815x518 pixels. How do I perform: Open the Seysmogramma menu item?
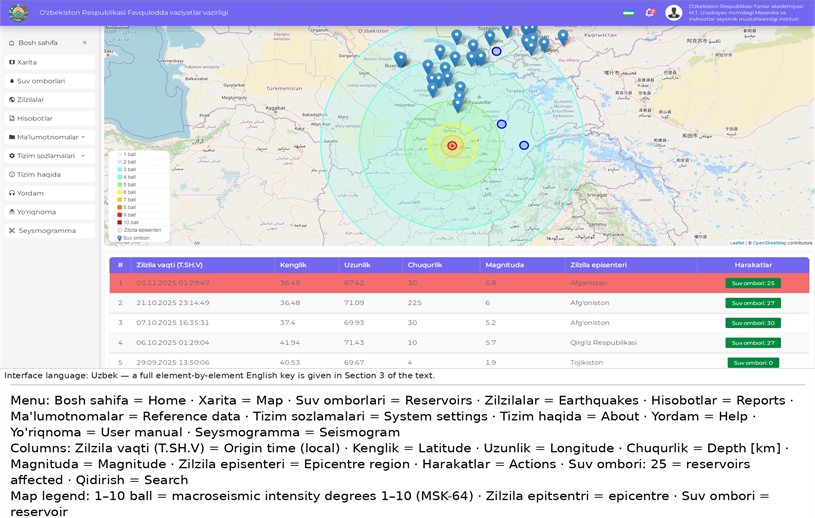(49, 231)
